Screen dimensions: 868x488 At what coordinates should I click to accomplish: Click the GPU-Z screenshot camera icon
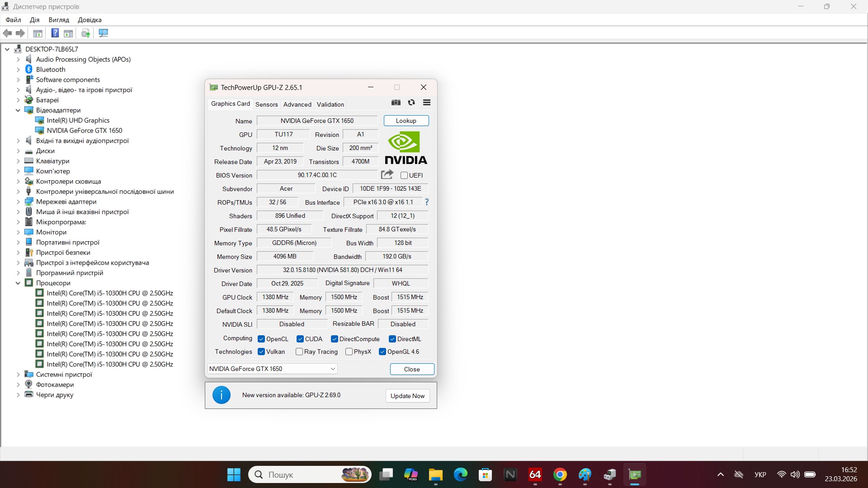(396, 103)
